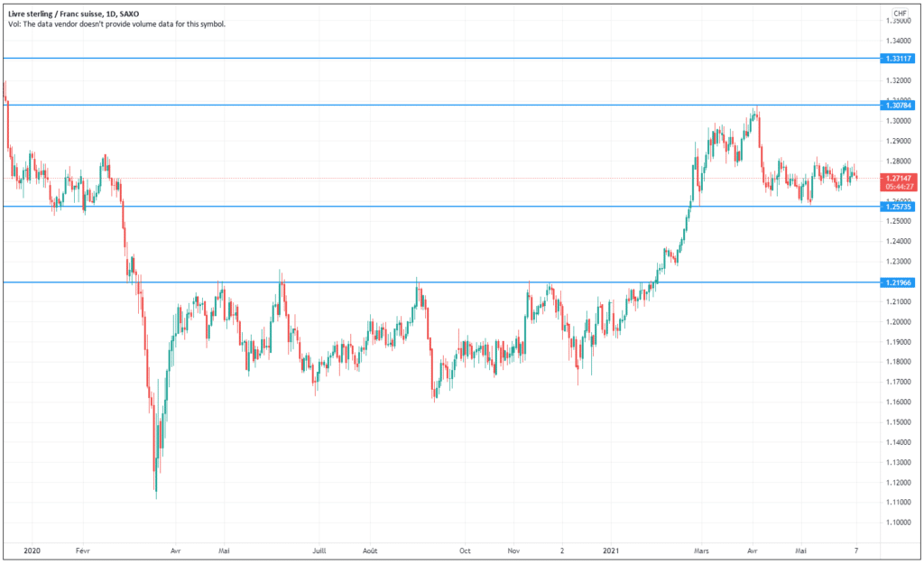Viewport: 924px width, 564px height.
Task: Click the 1.34000 price axis label
Action: 899,41
